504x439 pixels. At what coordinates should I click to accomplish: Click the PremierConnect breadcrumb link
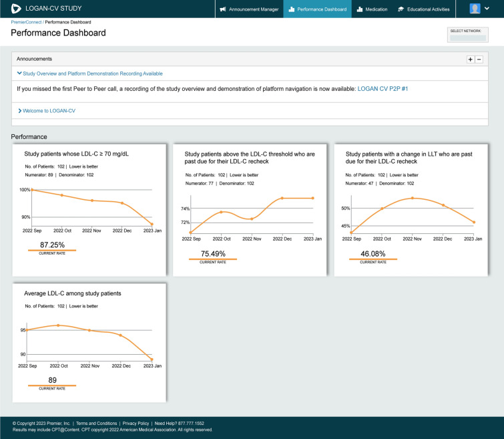(26, 23)
